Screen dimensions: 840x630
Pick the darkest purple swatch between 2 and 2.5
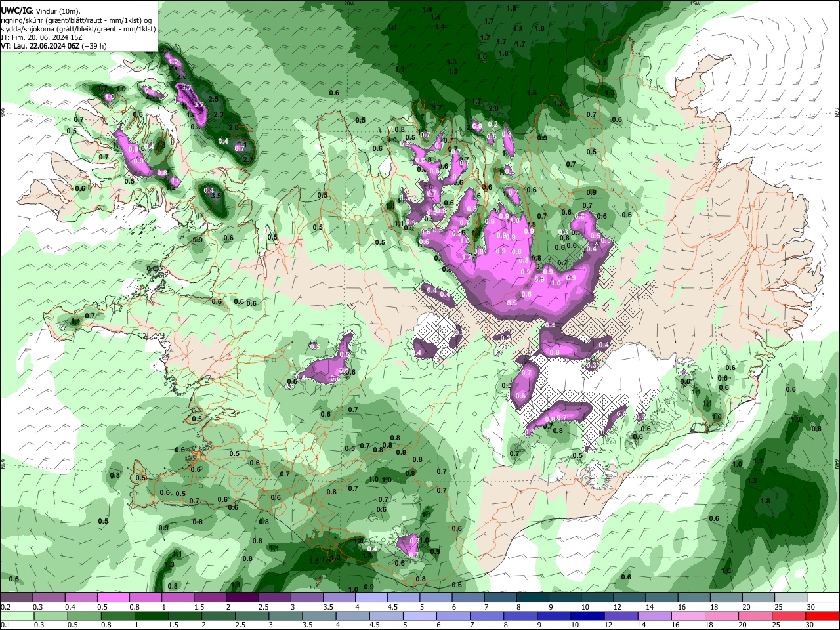tap(242, 598)
